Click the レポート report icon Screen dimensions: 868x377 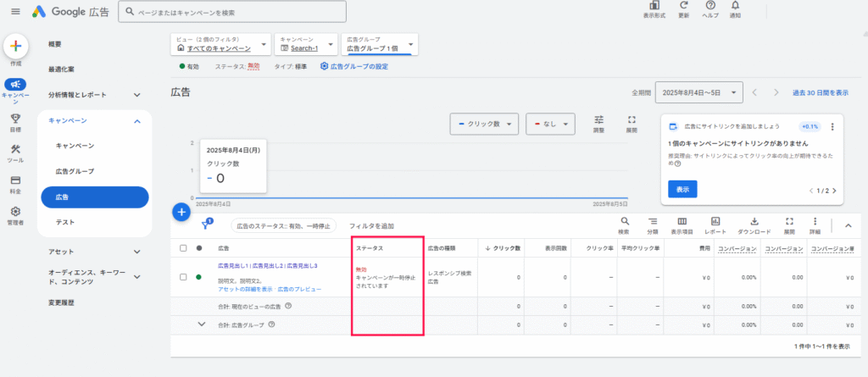pyautogui.click(x=715, y=225)
